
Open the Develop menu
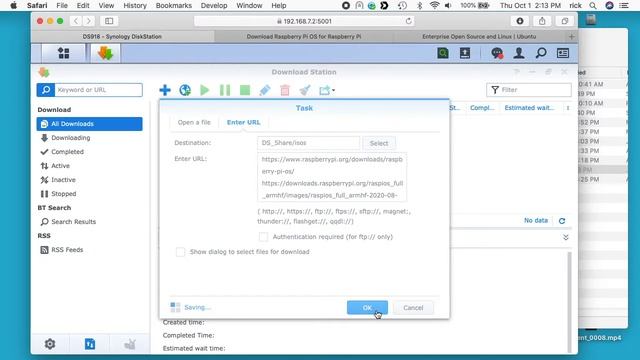coord(214,6)
